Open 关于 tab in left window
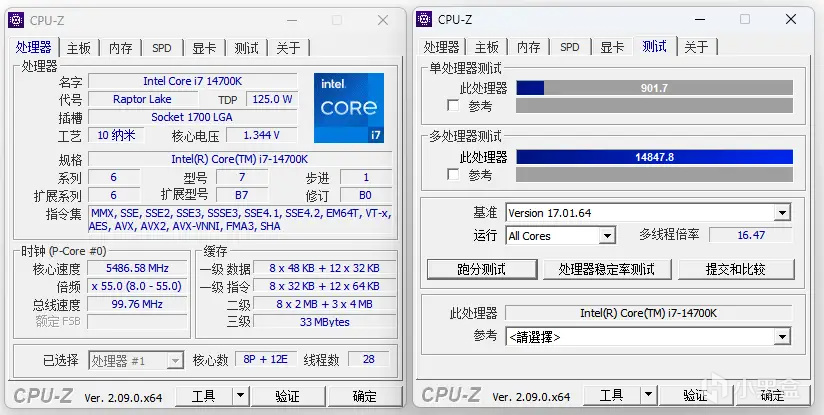The image size is (824, 415). 289,48
